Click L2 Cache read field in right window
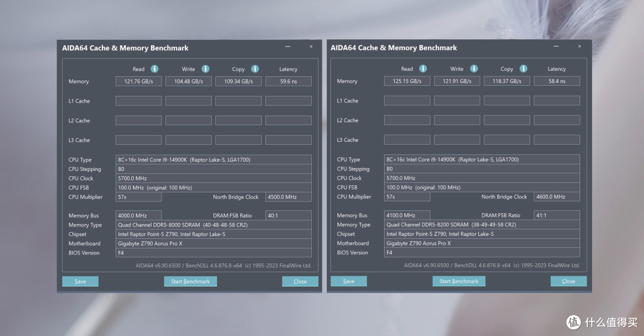The height and width of the screenshot is (336, 644). point(407,120)
